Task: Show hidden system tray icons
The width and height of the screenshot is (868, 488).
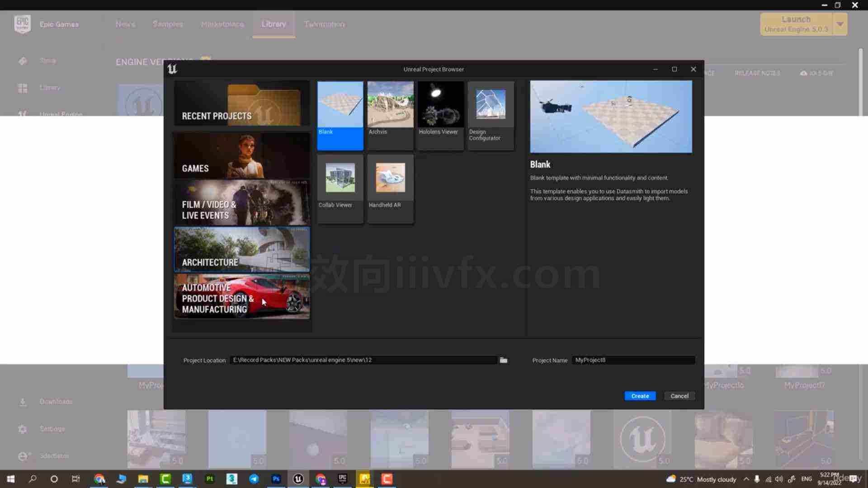Action: pos(746,479)
